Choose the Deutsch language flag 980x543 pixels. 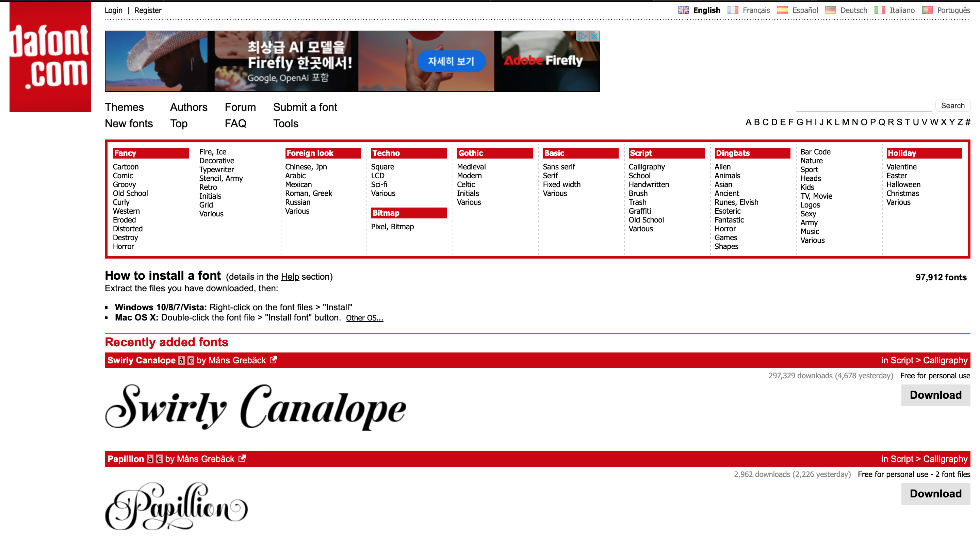click(x=830, y=10)
